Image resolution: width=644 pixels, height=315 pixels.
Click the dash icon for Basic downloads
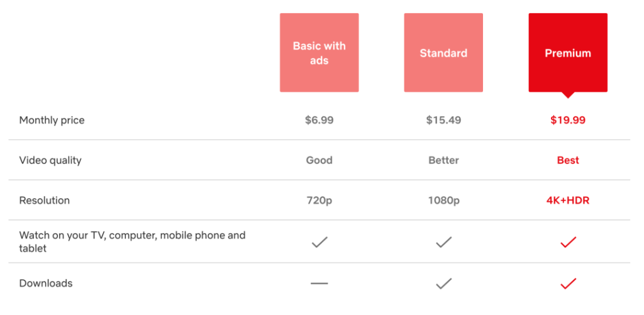(x=319, y=284)
